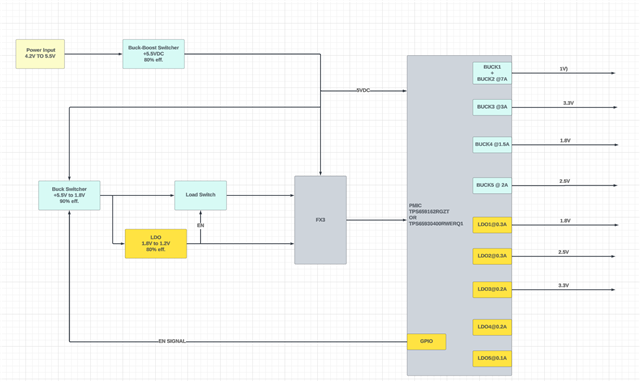Click the LDO5@0.1A box

click(x=492, y=358)
